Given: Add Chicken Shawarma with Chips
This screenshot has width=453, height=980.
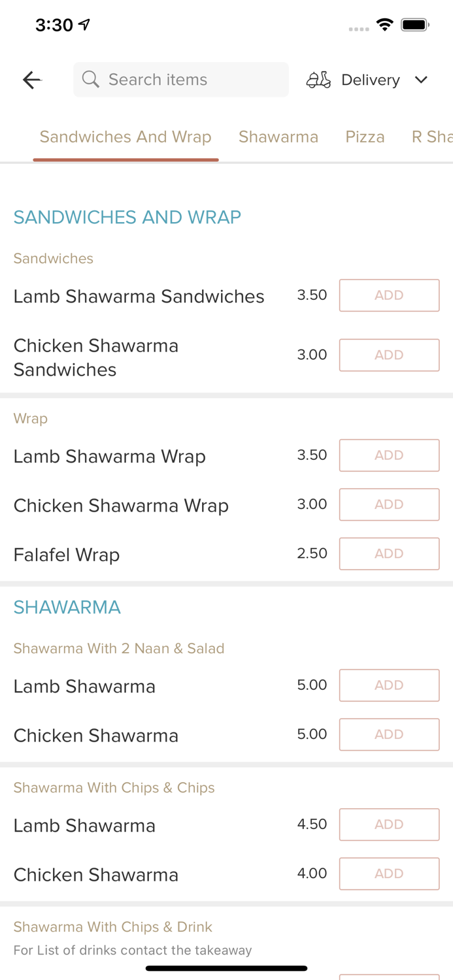Looking at the screenshot, I should (389, 874).
